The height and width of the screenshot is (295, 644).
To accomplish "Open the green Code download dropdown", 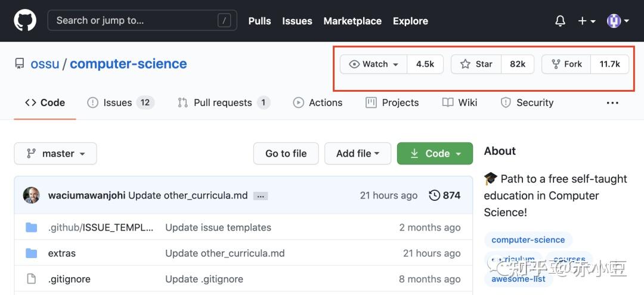I will pyautogui.click(x=435, y=153).
